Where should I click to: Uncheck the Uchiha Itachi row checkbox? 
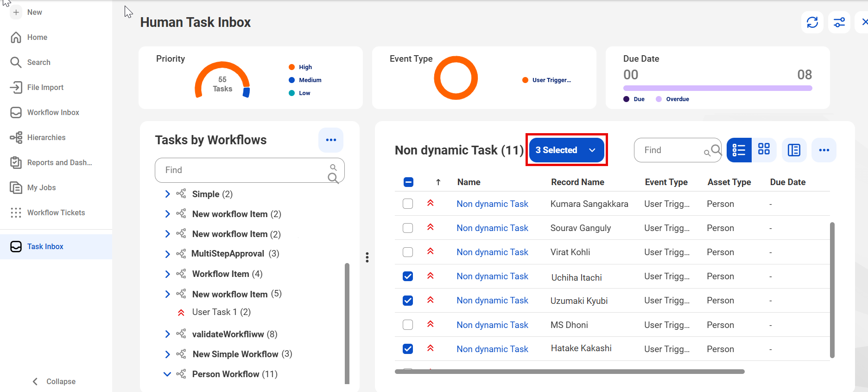pos(408,276)
